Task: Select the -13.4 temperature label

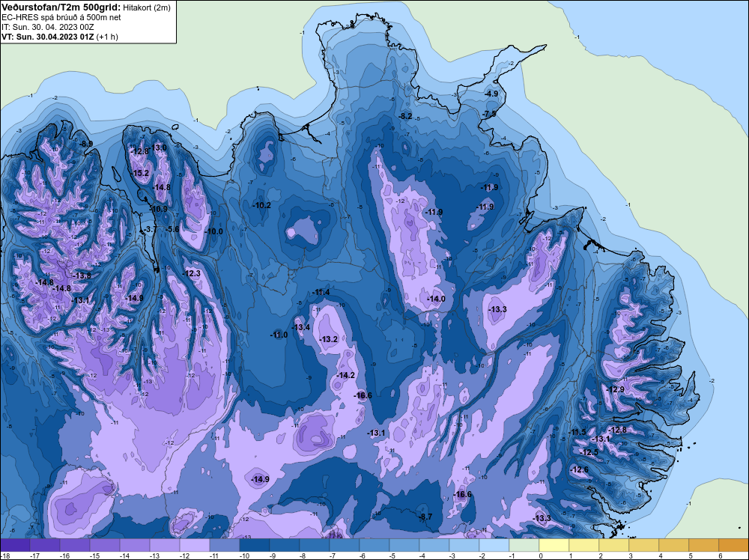Action: [x=301, y=327]
